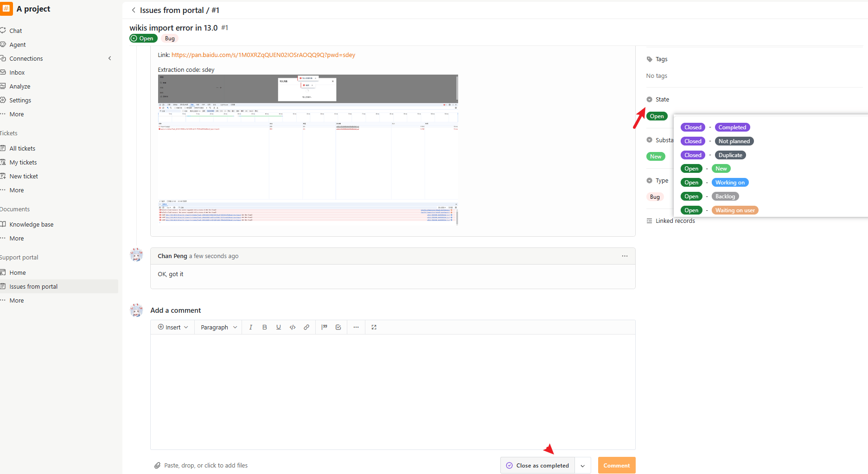Toggle underline formatting
The image size is (868, 474).
[x=279, y=327]
